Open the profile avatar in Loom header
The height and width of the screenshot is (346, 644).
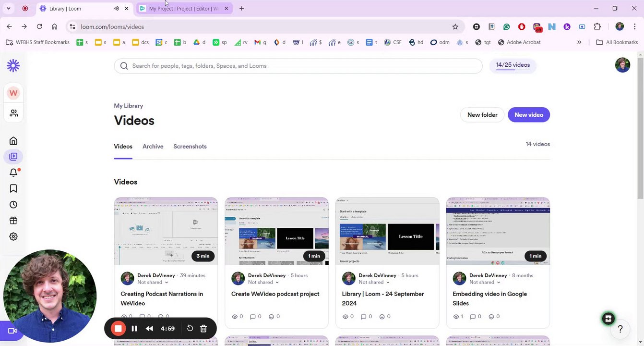[x=622, y=65]
